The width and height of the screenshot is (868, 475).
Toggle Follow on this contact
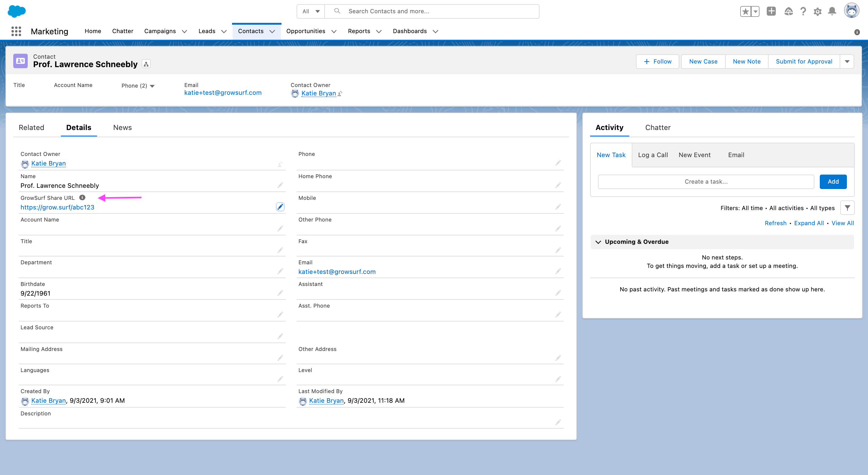657,61
